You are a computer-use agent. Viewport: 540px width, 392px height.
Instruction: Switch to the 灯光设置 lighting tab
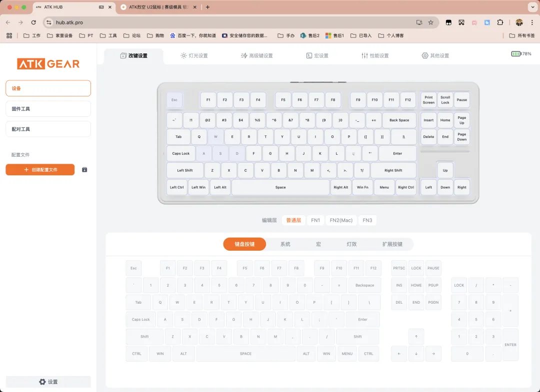pos(194,56)
